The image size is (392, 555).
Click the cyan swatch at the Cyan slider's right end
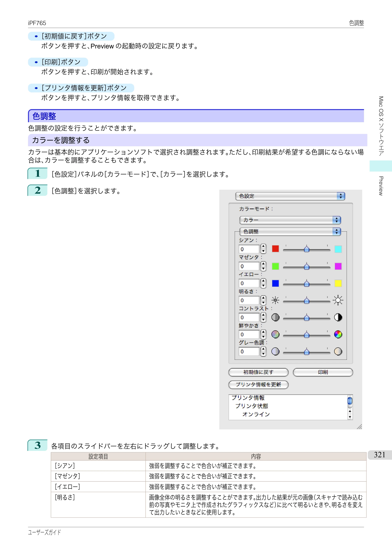(x=338, y=249)
